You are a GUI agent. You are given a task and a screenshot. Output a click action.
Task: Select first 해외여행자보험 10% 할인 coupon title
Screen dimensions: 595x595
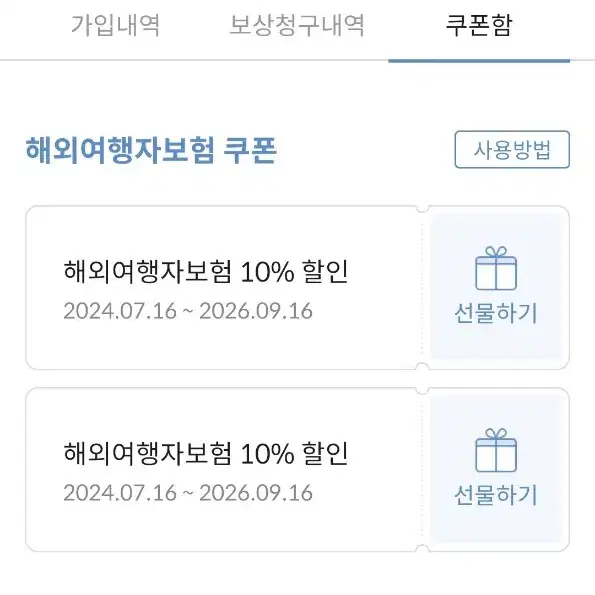[206, 272]
